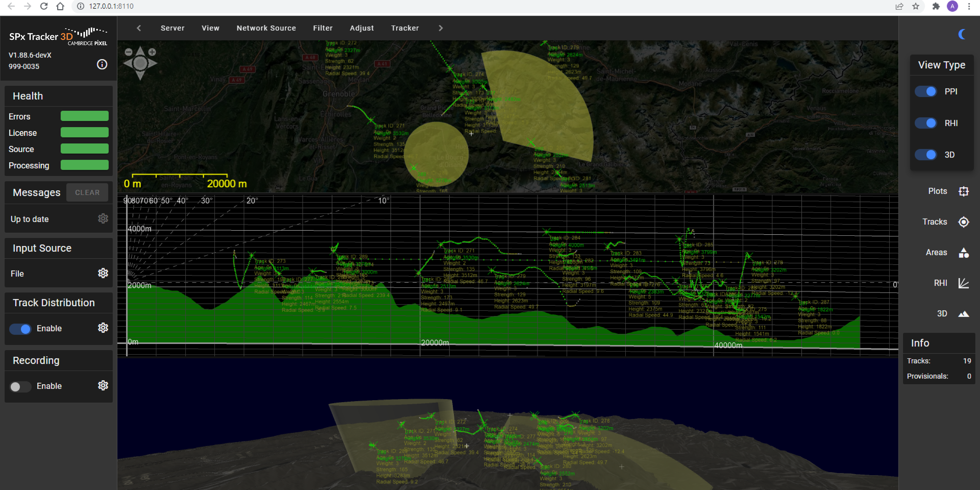Click the forward navigation chevron
This screenshot has width=980, height=490.
(x=442, y=28)
